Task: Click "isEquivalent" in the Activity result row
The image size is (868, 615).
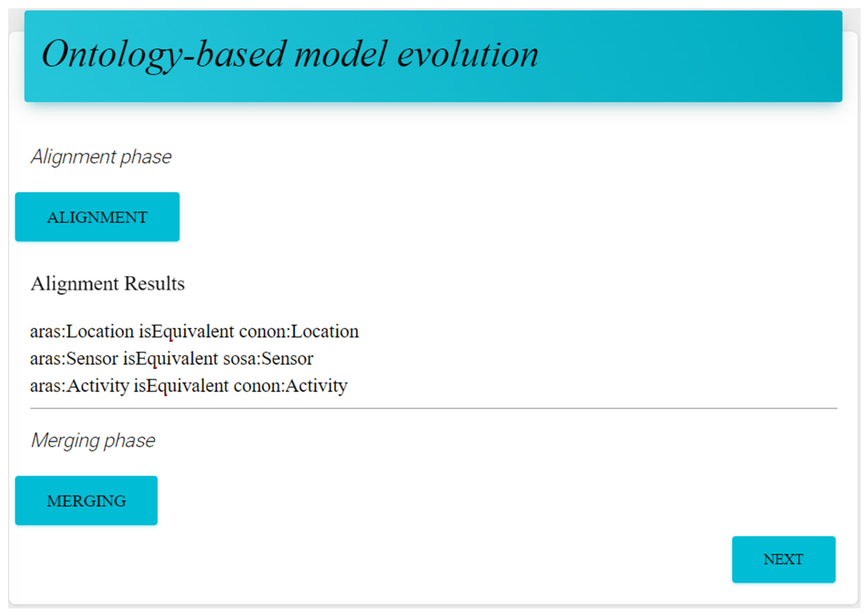Action: [181, 386]
